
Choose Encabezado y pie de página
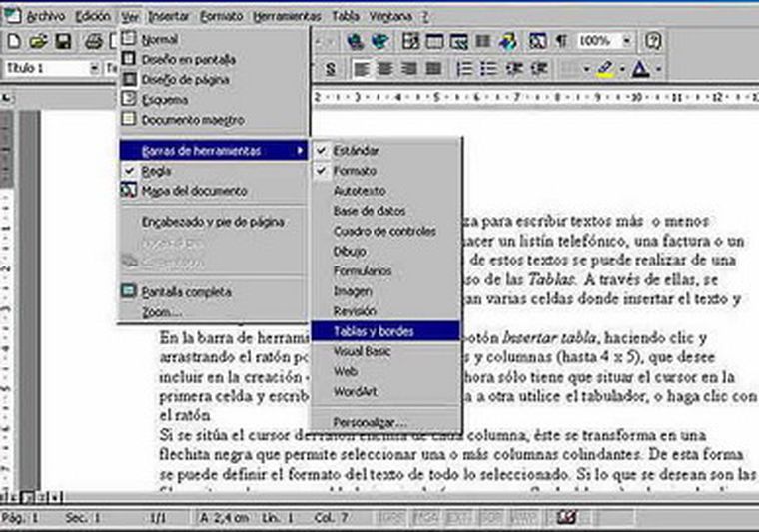(x=214, y=222)
